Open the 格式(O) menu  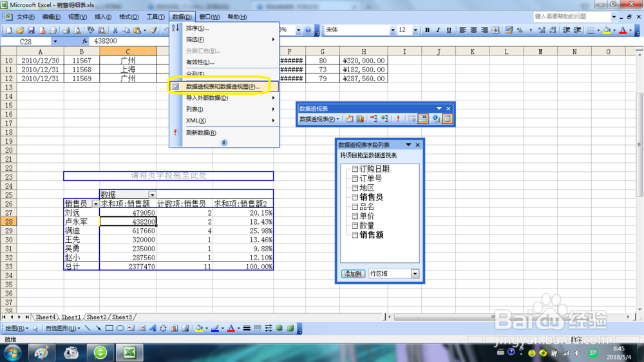coord(129,17)
